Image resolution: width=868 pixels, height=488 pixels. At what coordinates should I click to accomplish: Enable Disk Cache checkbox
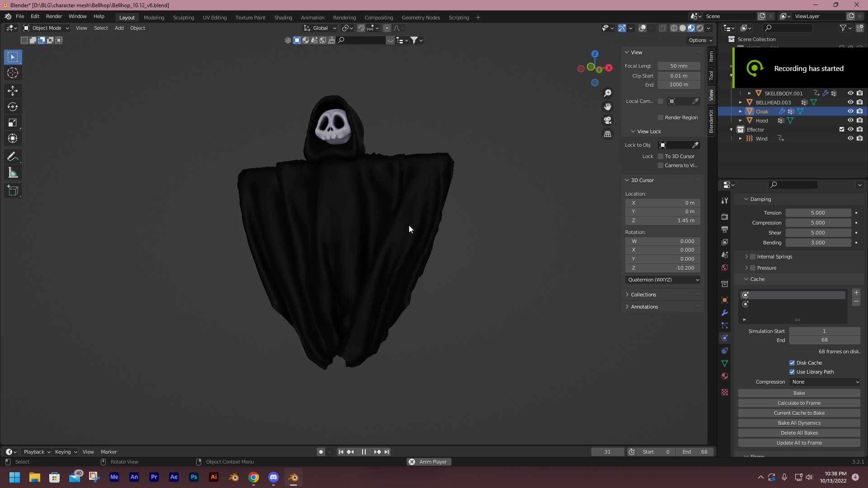click(792, 362)
